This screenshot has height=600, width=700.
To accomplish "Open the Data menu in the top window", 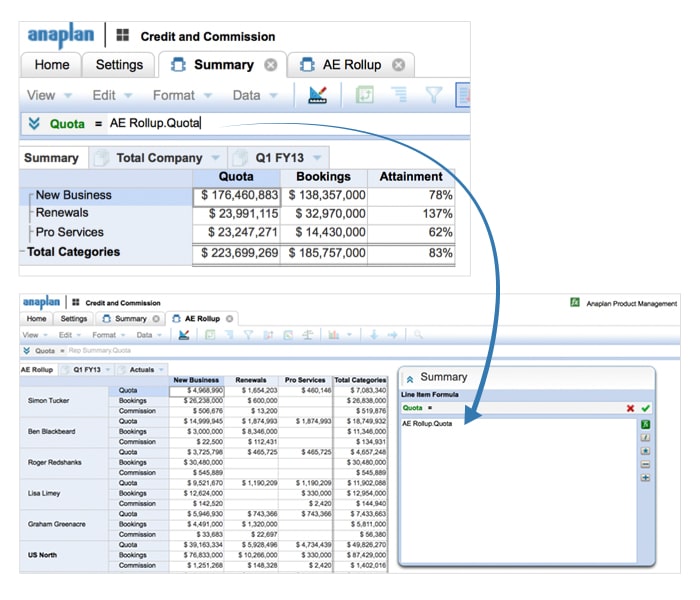I will click(x=255, y=95).
